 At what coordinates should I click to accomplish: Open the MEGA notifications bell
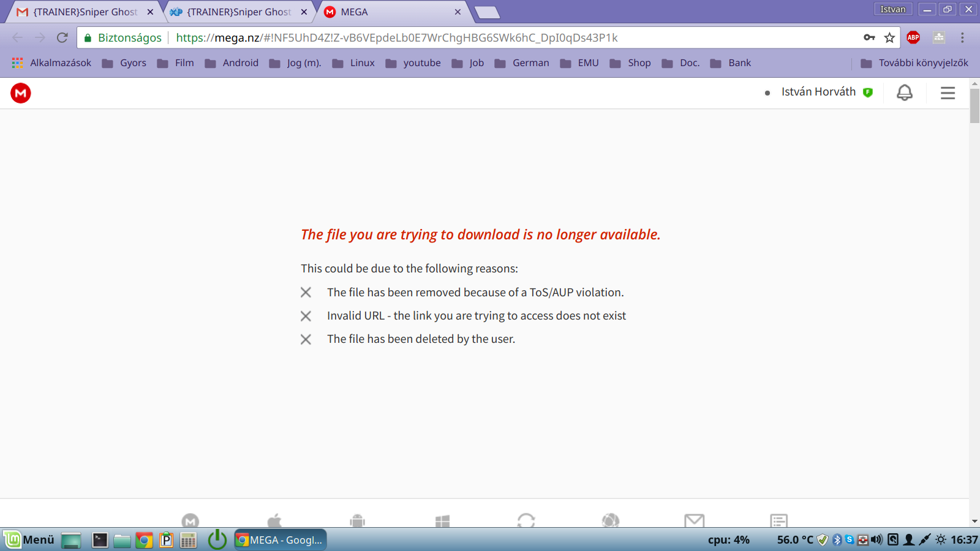click(904, 93)
